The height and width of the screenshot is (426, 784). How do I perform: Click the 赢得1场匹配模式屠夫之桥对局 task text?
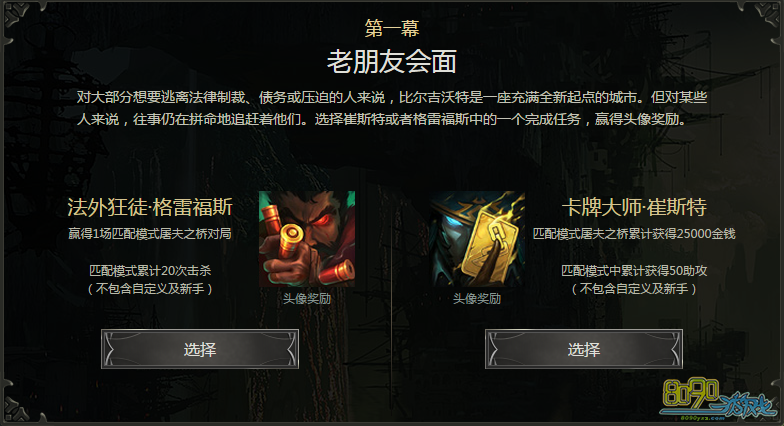coord(150,234)
